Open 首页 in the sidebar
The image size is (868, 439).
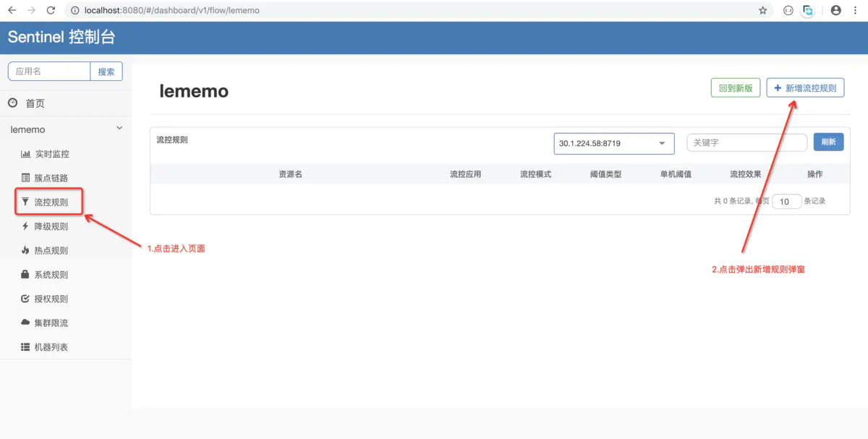click(x=35, y=103)
